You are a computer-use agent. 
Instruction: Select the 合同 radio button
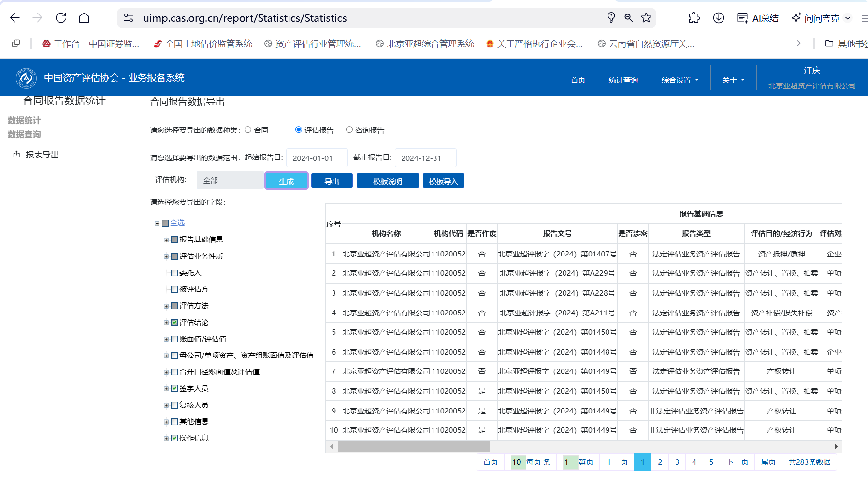pyautogui.click(x=248, y=129)
